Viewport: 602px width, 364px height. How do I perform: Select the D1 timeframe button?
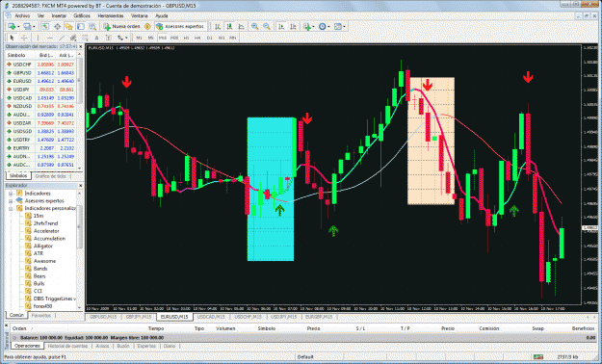pos(210,38)
